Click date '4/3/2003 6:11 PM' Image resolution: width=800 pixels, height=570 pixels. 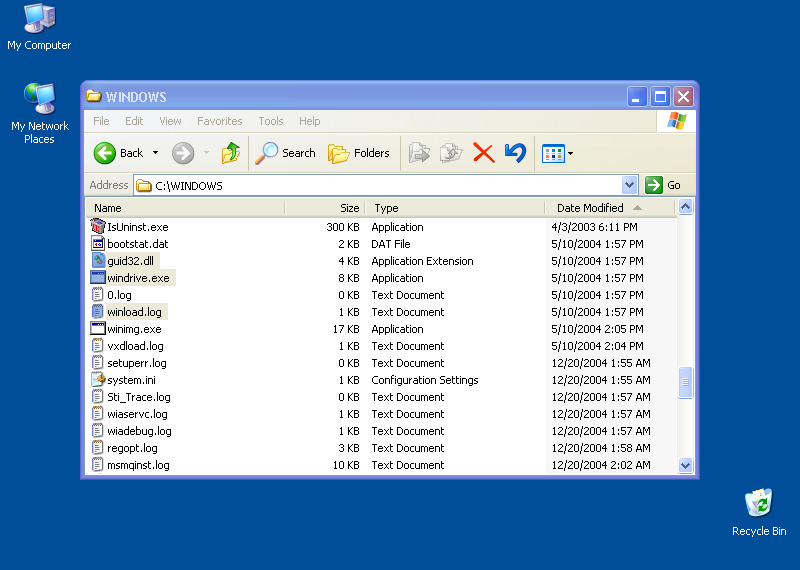(594, 227)
